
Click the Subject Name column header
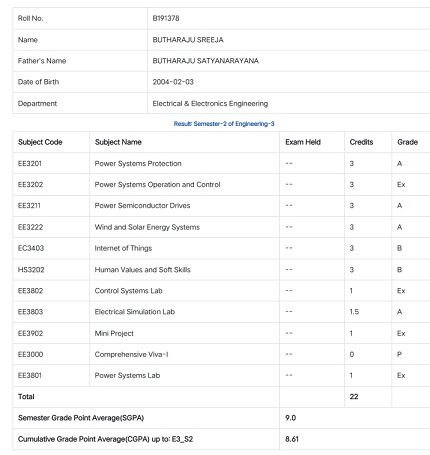click(x=118, y=142)
